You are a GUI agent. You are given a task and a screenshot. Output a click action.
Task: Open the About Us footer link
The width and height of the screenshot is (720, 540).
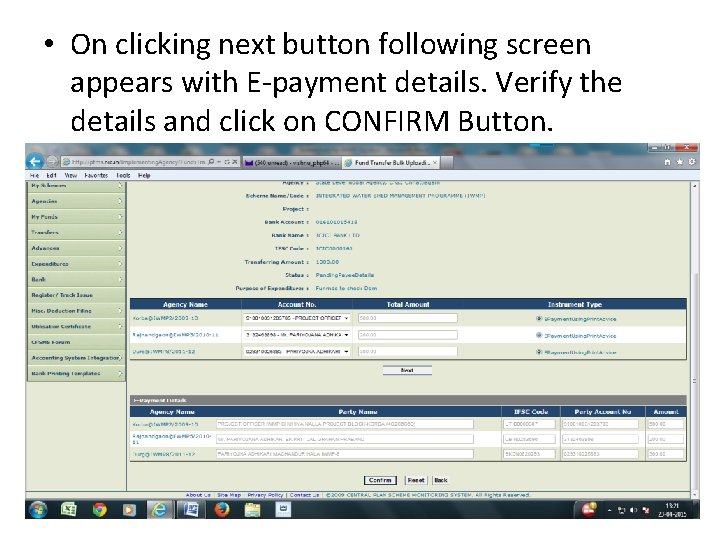(x=198, y=495)
